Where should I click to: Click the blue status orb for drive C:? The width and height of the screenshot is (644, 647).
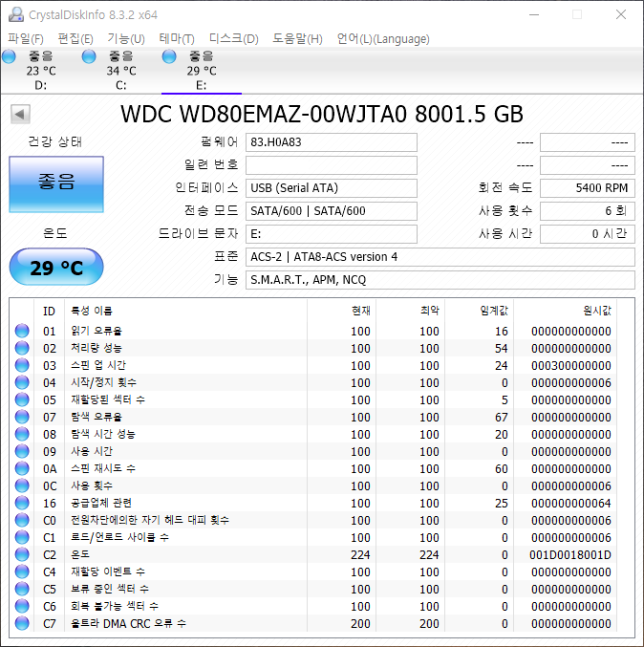tap(89, 56)
